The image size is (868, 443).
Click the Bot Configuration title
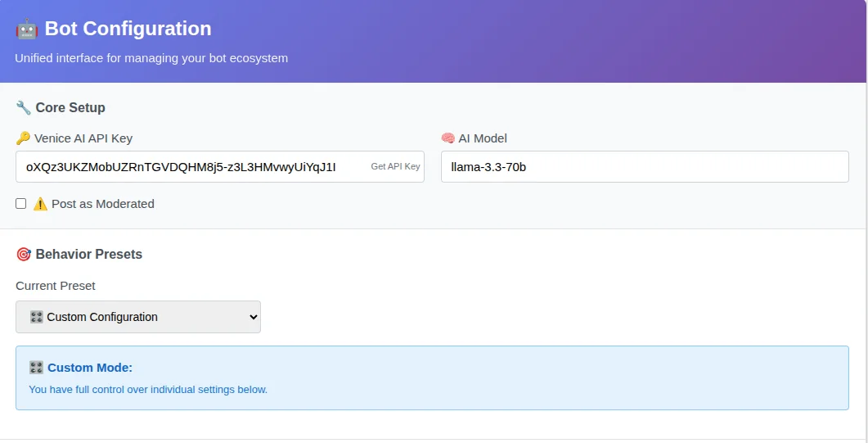point(128,29)
